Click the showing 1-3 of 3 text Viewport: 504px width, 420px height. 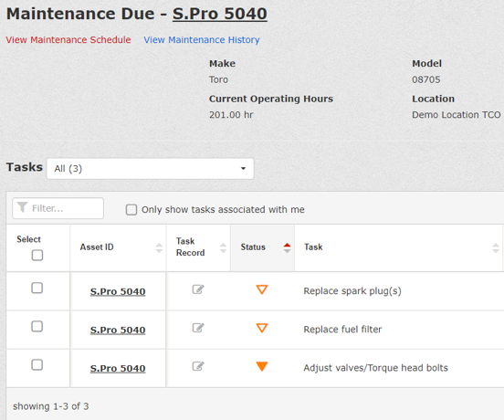51,406
